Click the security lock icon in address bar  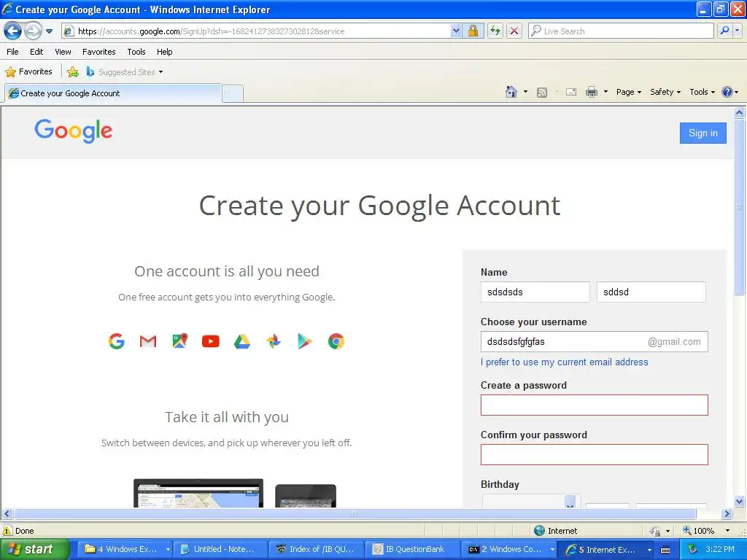coord(473,31)
